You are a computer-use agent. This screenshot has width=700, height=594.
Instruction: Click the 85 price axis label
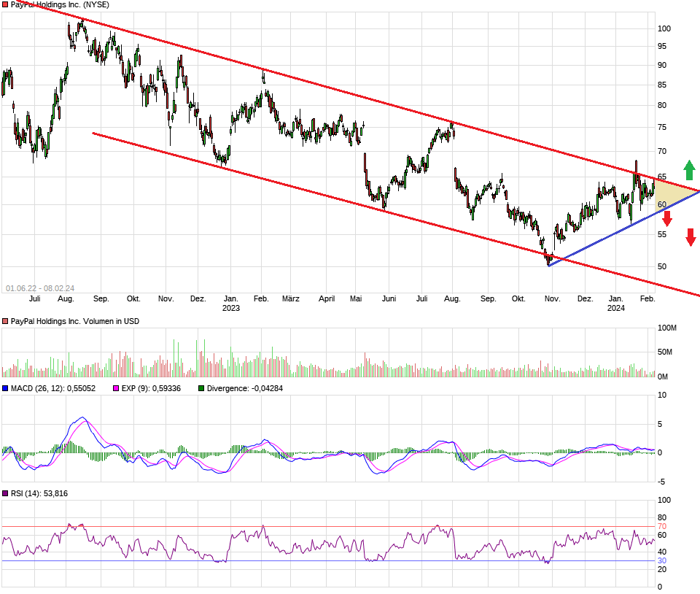662,85
